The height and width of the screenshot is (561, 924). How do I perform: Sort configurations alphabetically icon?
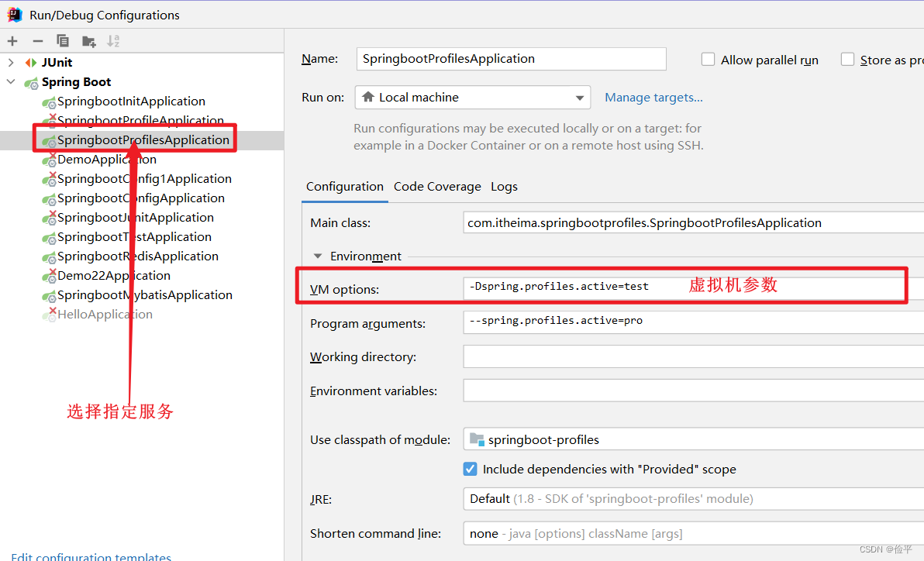(x=113, y=40)
